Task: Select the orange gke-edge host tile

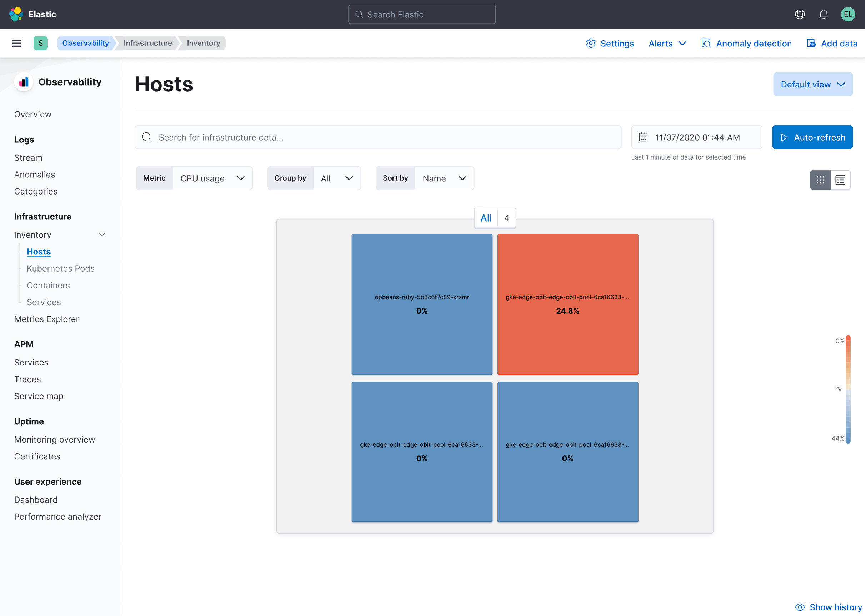Action: (567, 304)
